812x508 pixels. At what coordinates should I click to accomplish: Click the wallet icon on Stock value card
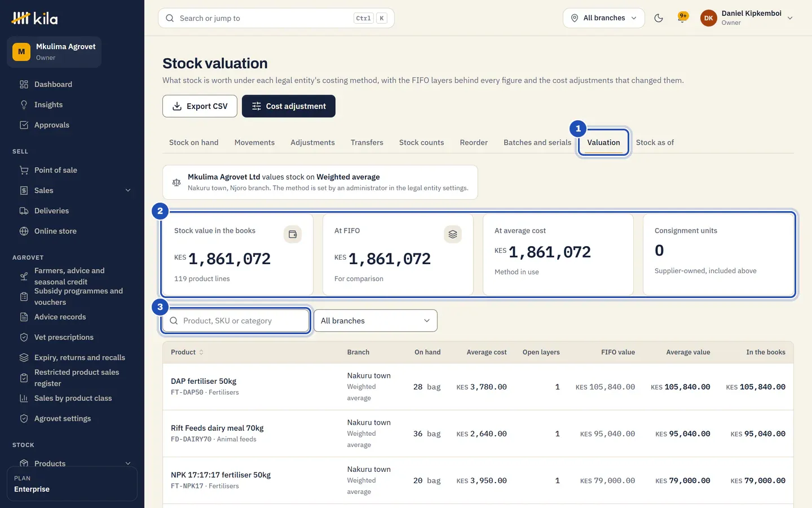pos(293,234)
